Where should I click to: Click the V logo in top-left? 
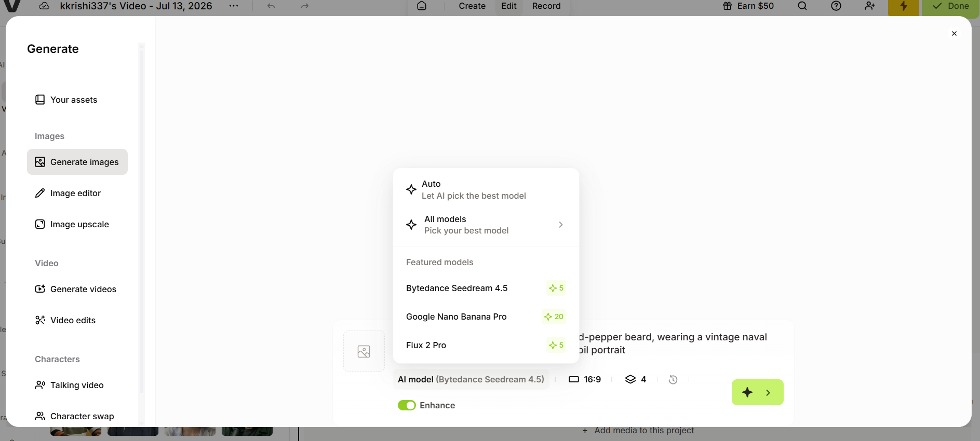coord(11,6)
